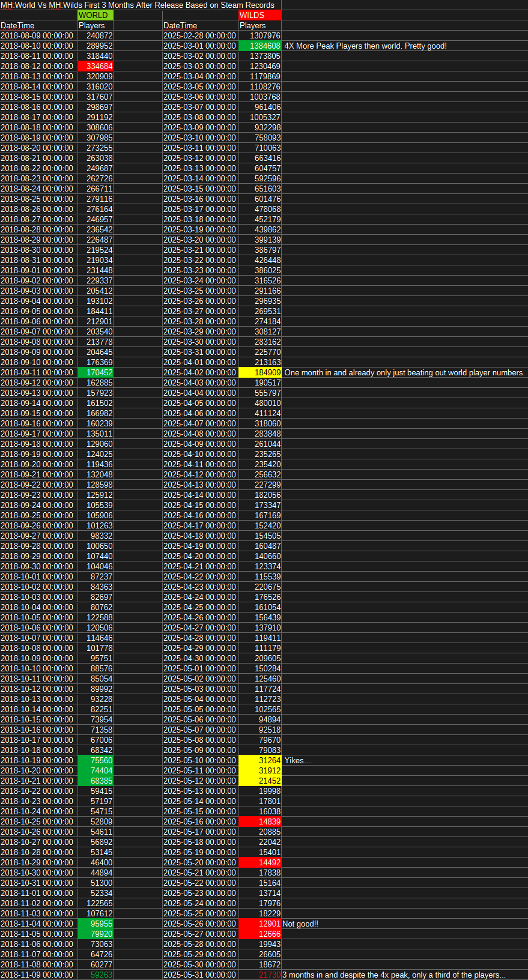
Task: Click yellow Wilds cell 31264
Action: tap(260, 760)
